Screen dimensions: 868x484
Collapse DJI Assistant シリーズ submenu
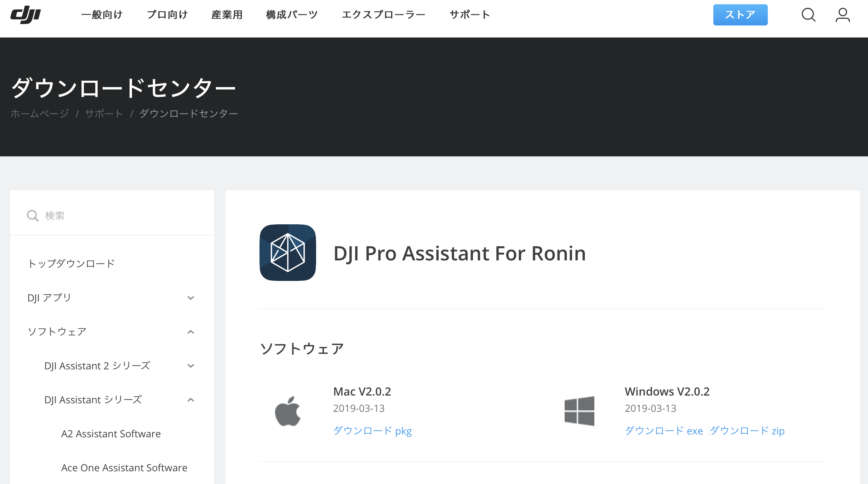click(x=191, y=400)
